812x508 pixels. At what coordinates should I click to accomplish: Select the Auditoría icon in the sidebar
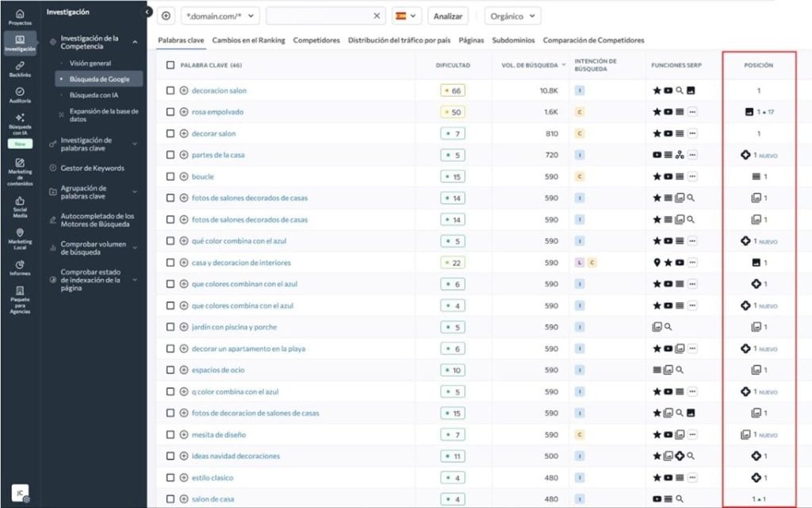[20, 95]
